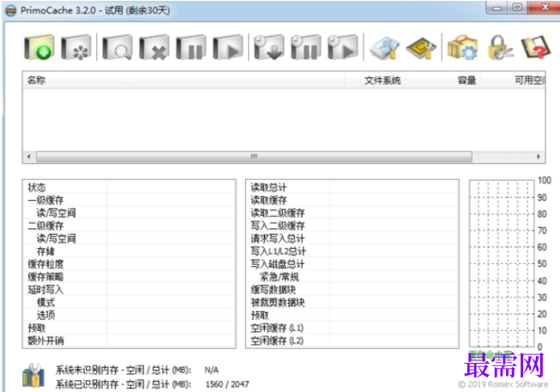Viewport: 560px width, 392px height.
Task: Open program options box with gear icon
Action: [x=462, y=47]
